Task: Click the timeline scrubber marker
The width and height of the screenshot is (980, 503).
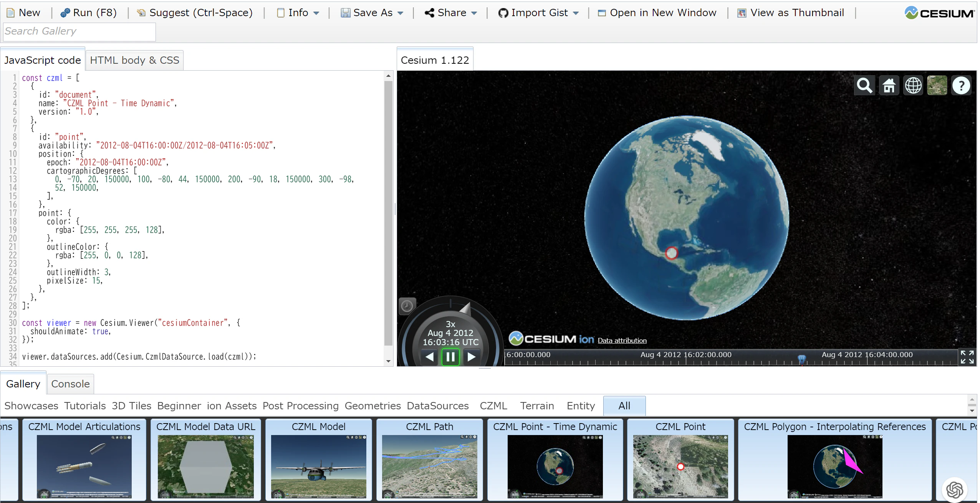Action: click(x=801, y=359)
